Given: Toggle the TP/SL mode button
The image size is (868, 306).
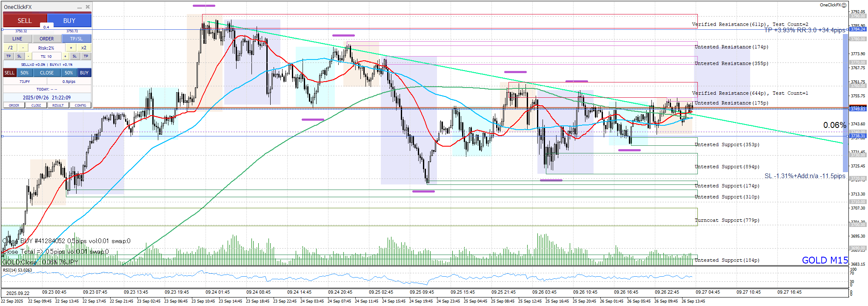Looking at the screenshot, I should [77, 39].
